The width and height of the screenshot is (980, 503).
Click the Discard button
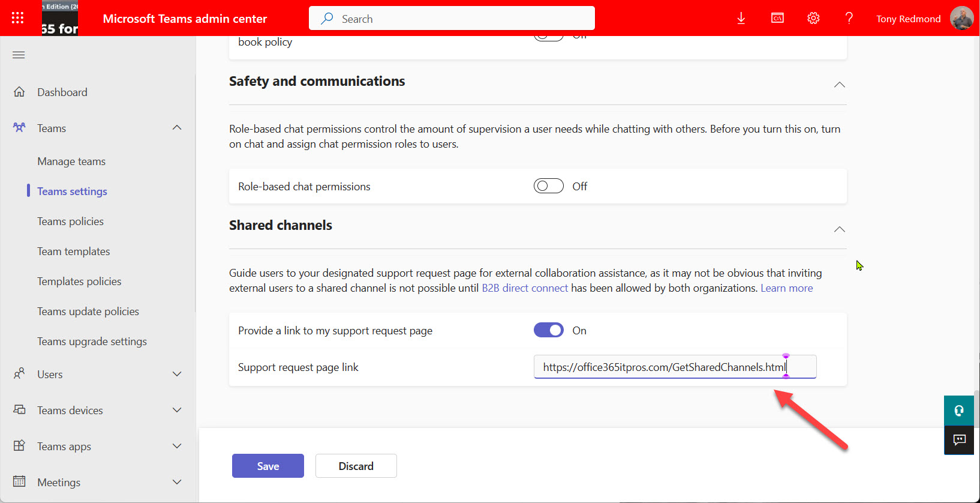point(356,466)
